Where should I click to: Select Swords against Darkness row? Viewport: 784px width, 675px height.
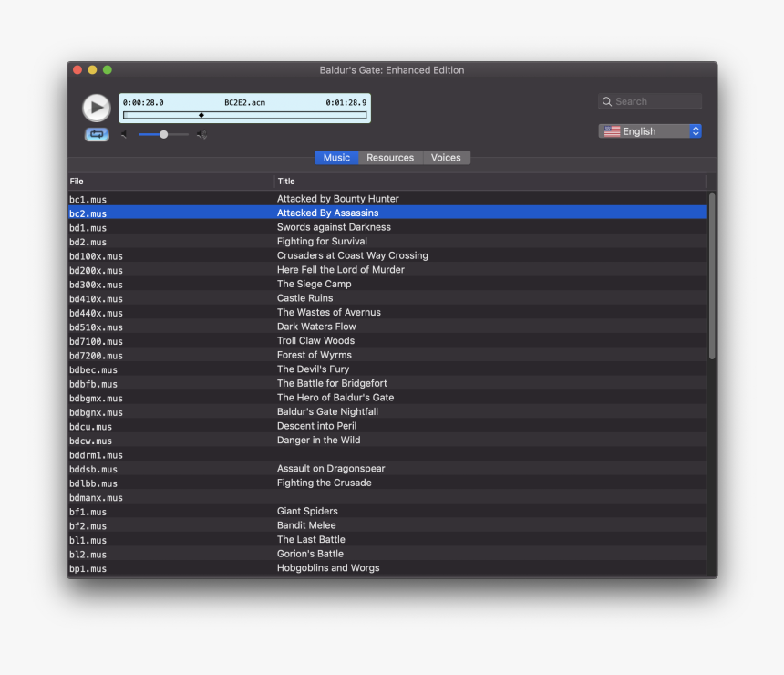pyautogui.click(x=387, y=227)
